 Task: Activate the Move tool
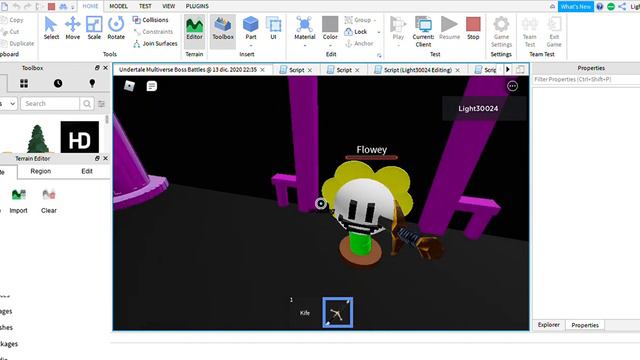click(x=73, y=28)
